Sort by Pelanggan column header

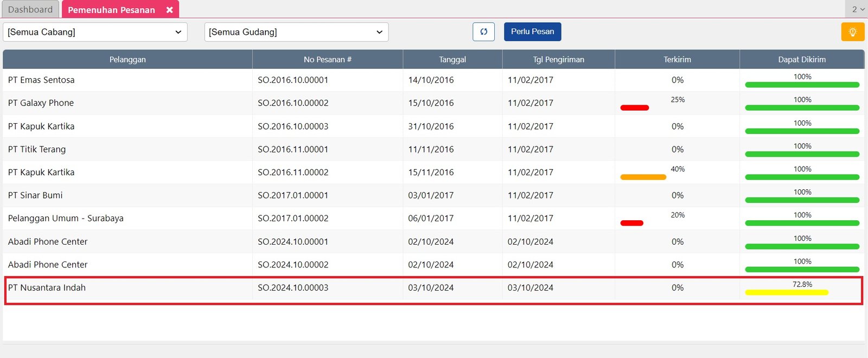(127, 60)
